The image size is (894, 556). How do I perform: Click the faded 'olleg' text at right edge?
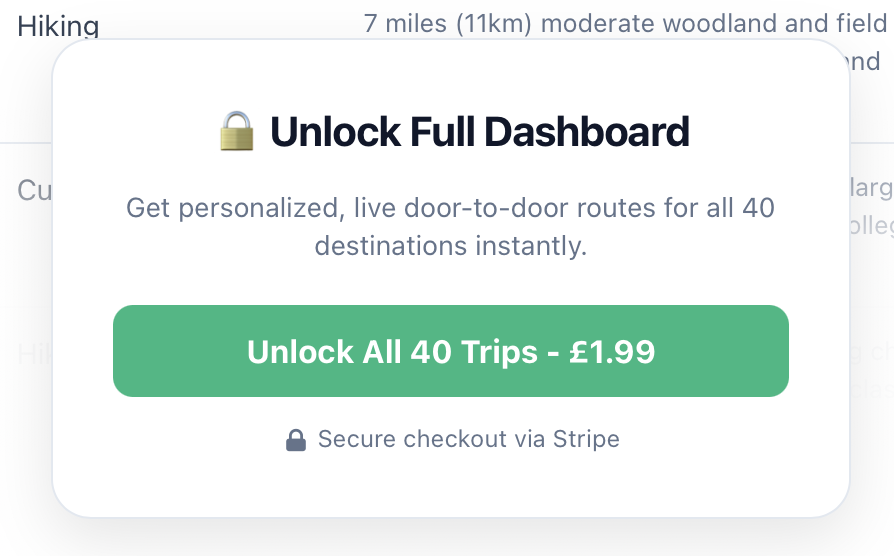click(x=870, y=227)
